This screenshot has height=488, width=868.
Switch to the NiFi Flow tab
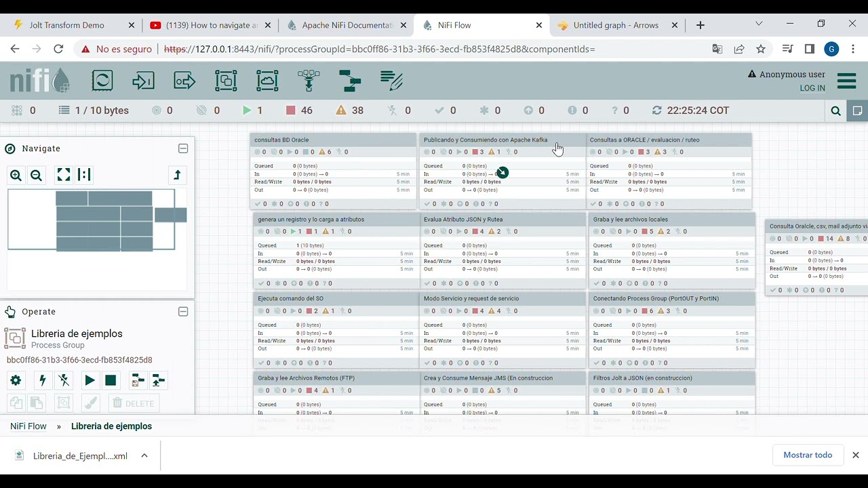(x=481, y=25)
